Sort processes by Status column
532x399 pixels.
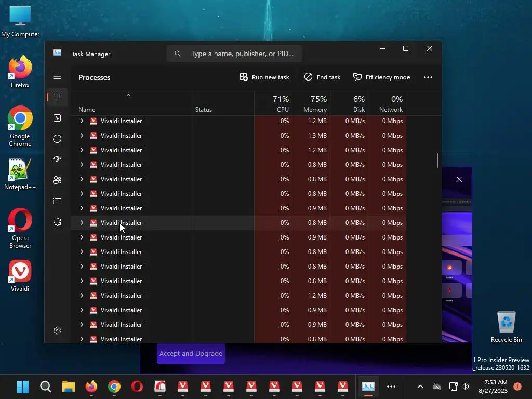click(204, 110)
